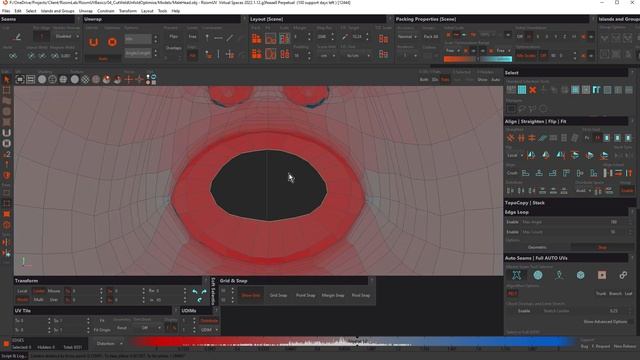
Task: Click the hexagon box icon in Auto Seams
Action: click(x=580, y=275)
